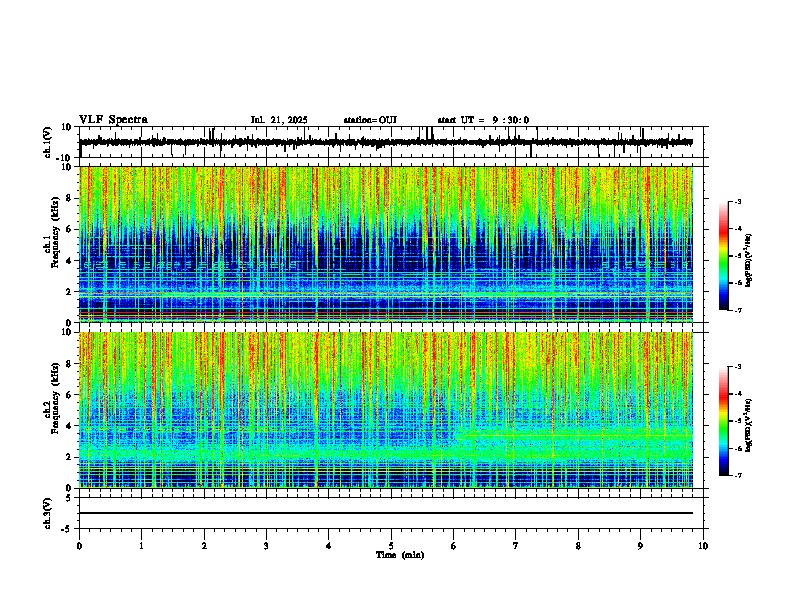Click the '6' tick on the time axis
Image resolution: width=792 pixels, height=612 pixels.
(454, 546)
